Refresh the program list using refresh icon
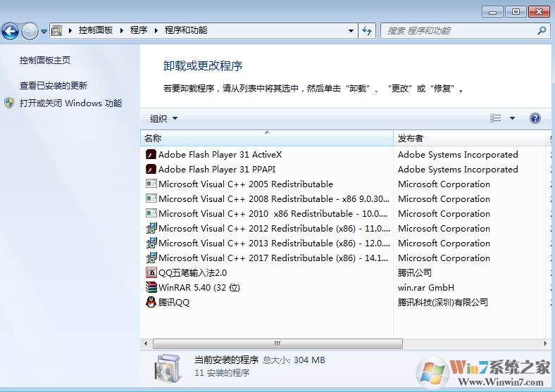The image size is (555, 392). [367, 31]
